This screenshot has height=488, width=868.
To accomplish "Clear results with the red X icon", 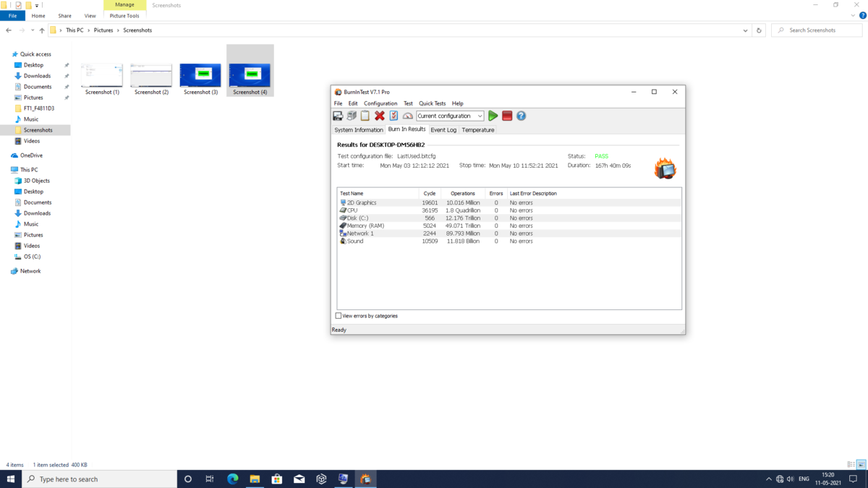I will pyautogui.click(x=380, y=116).
